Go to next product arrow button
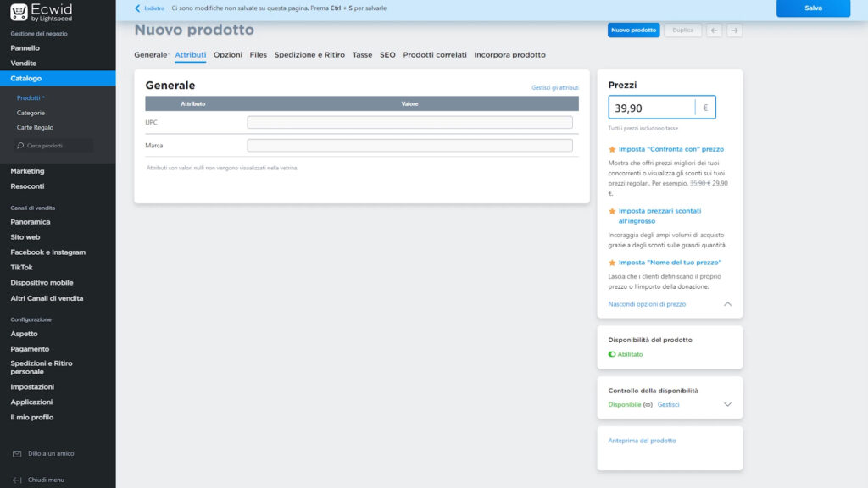 click(735, 30)
